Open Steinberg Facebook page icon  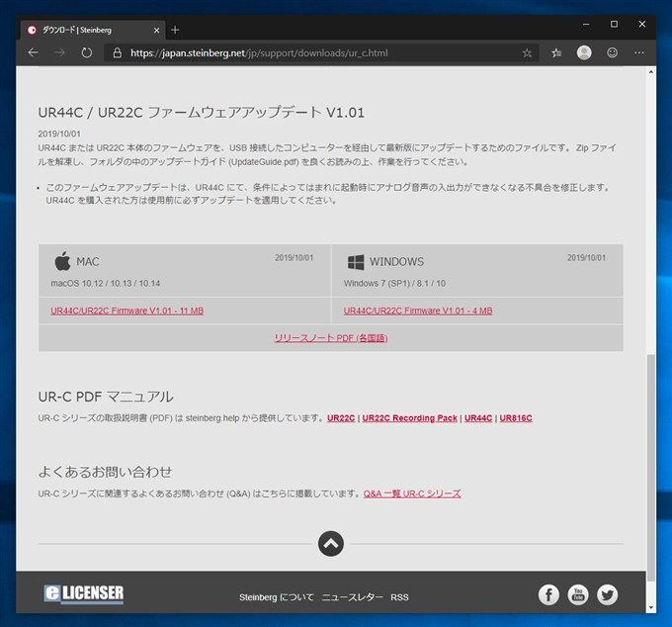(x=548, y=594)
